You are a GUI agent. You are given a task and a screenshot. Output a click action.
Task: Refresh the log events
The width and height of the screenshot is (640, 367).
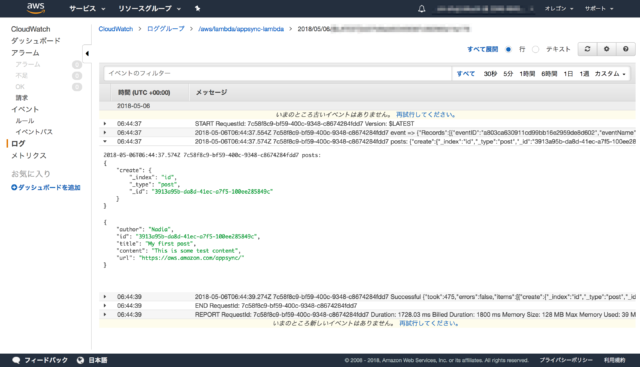coord(587,49)
